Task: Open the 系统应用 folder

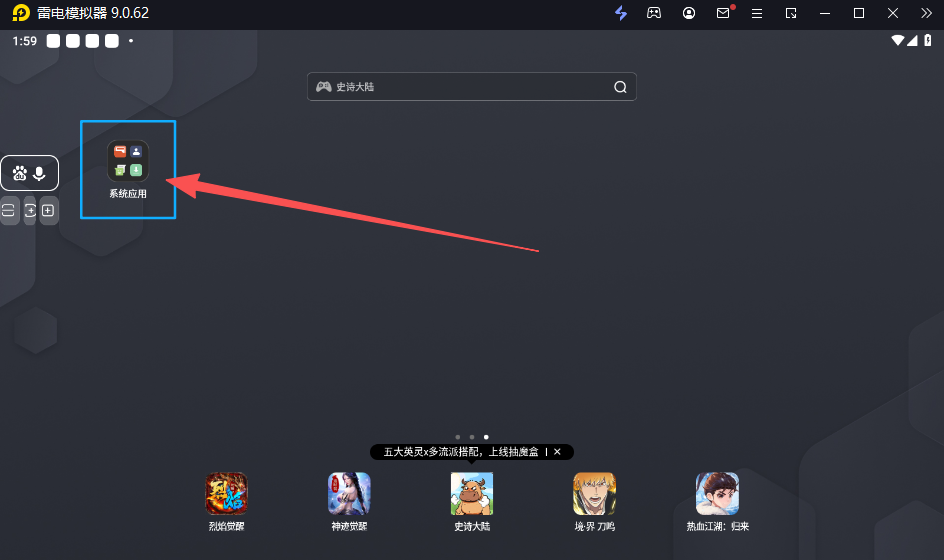Action: coord(128,162)
